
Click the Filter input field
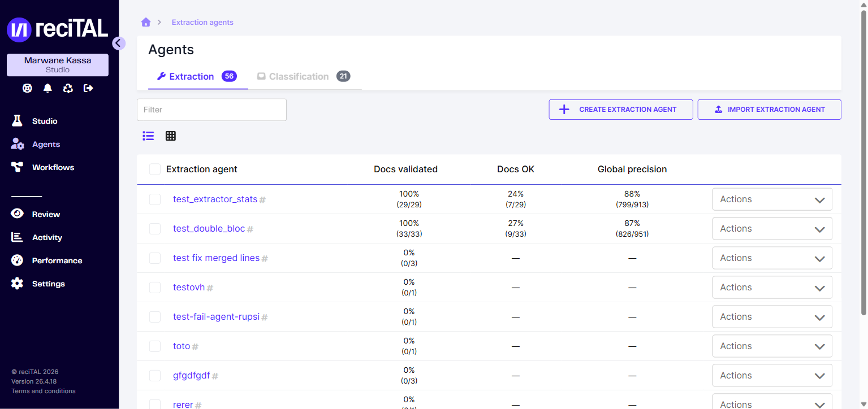(x=211, y=110)
